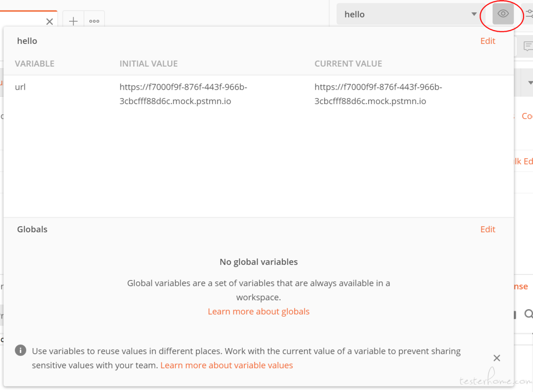Open the manage environments settings icon

tap(529, 14)
